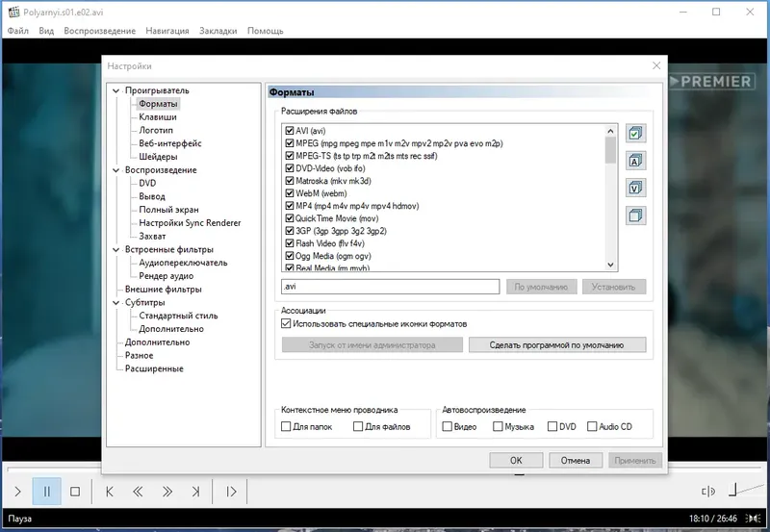770x532 pixels.
Task: Enable Для файлов context menu checkbox
Action: click(x=358, y=426)
